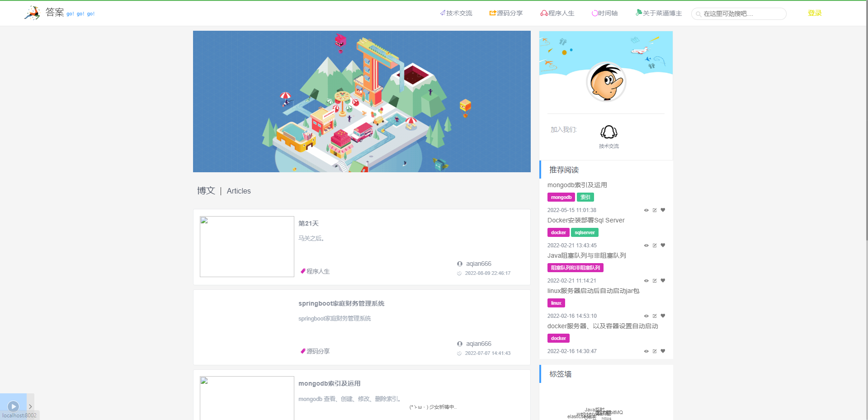Click the QQ penguin 技术交流 icon
The image size is (868, 420).
[609, 132]
